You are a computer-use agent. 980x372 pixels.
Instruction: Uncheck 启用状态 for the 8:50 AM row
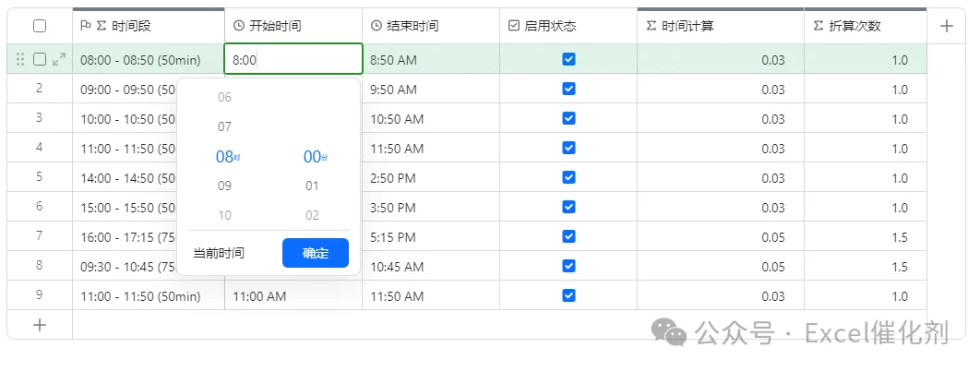click(x=568, y=59)
